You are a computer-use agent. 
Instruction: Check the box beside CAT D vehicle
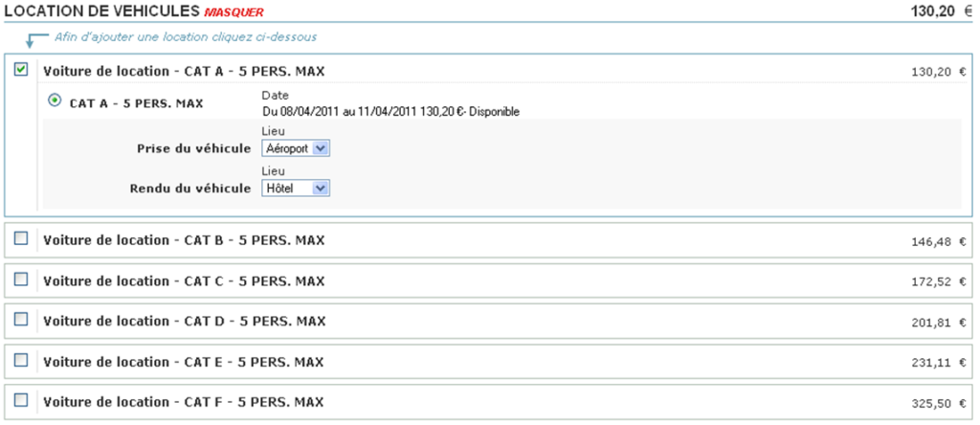coord(22,319)
